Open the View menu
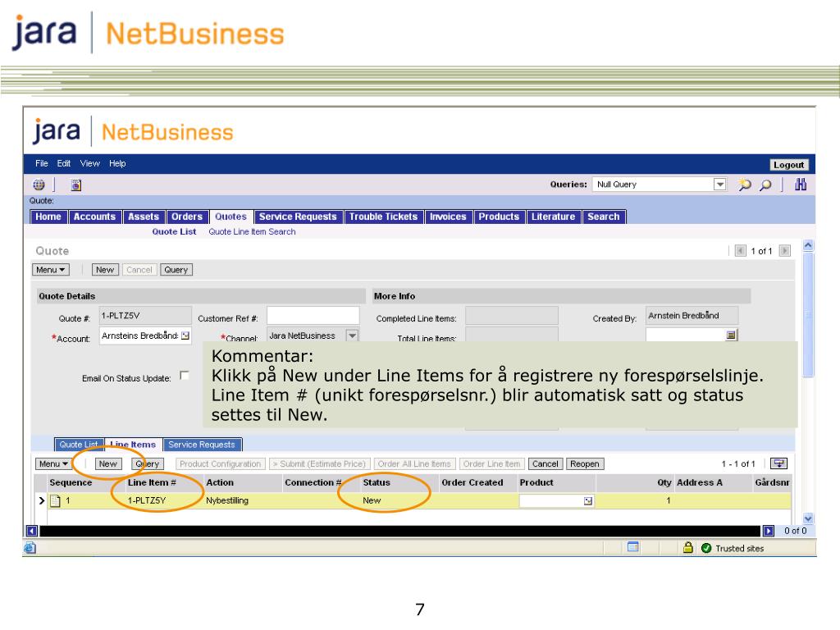Image resolution: width=840 pixels, height=630 pixels. pos(90,163)
